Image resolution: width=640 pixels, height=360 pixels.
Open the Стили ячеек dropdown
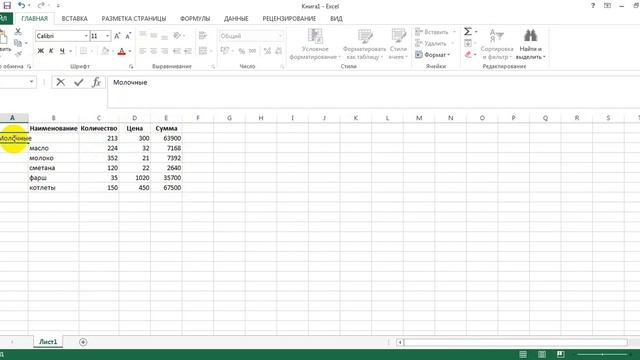pos(398,44)
